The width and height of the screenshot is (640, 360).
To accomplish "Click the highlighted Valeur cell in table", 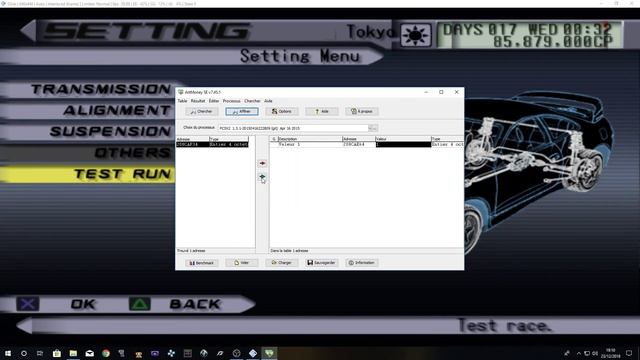I will point(403,144).
